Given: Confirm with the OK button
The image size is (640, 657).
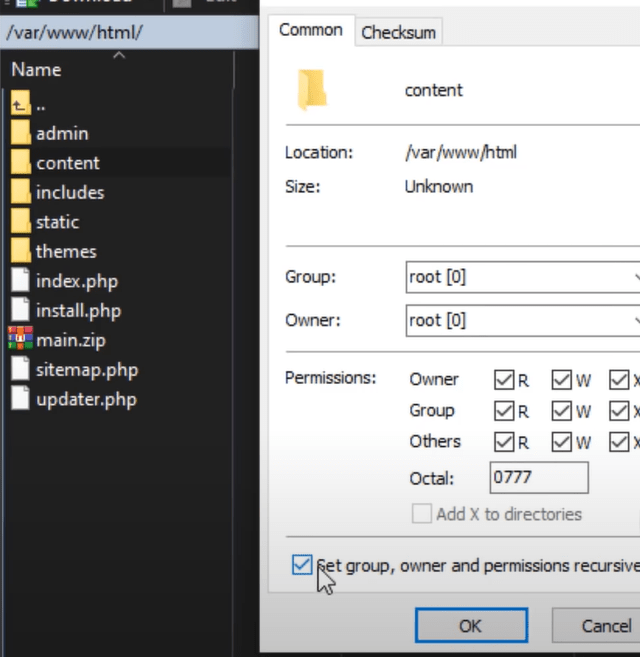Looking at the screenshot, I should pos(472,626).
